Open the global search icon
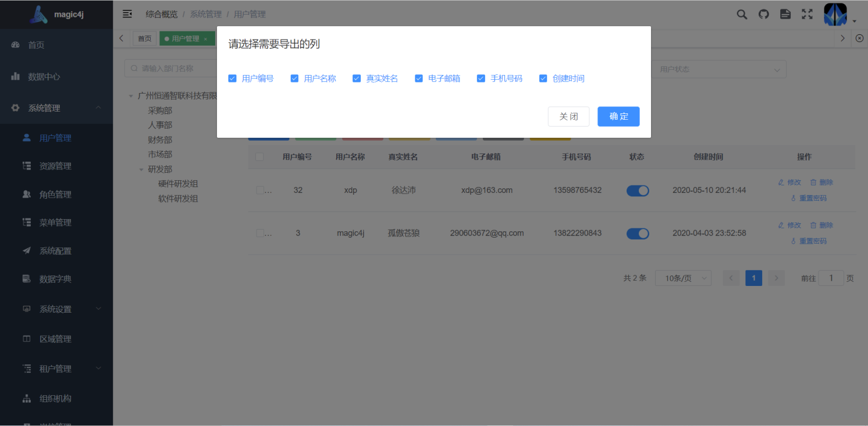 pyautogui.click(x=741, y=14)
